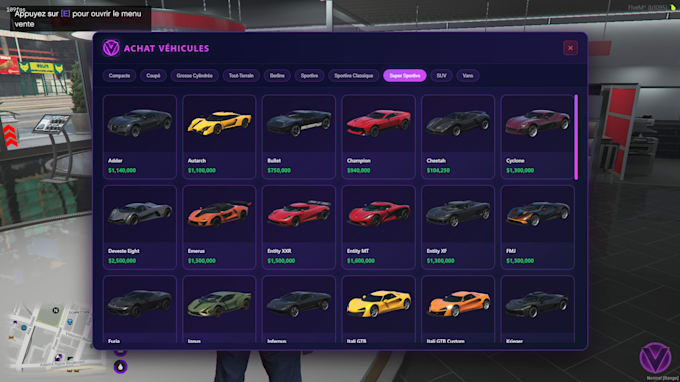680x382 pixels.
Task: Choose the Entity MT car image
Action: 378,214
